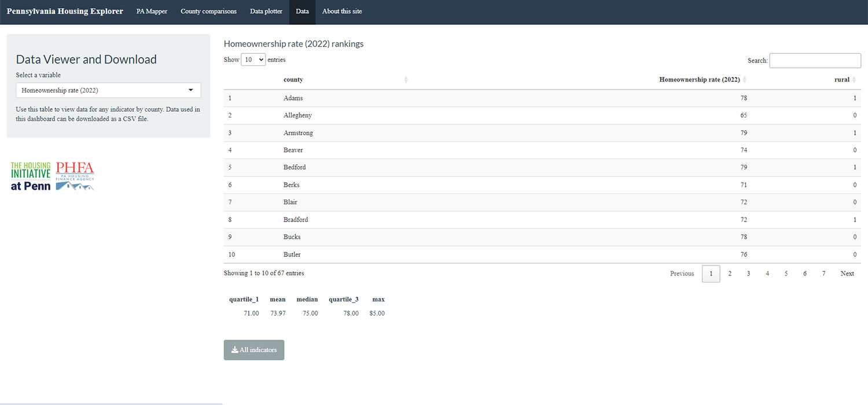Expand the variable picker chevron arrow
Viewport: 868px width, 405px height.
point(191,90)
